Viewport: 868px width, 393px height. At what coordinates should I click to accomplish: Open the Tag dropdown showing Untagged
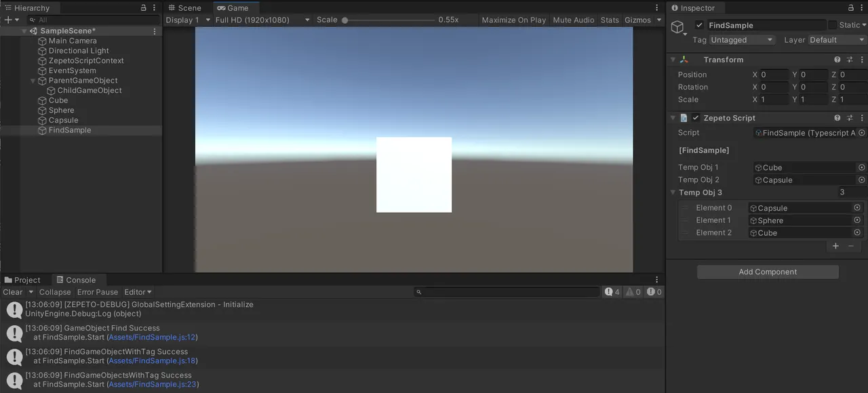pos(742,39)
